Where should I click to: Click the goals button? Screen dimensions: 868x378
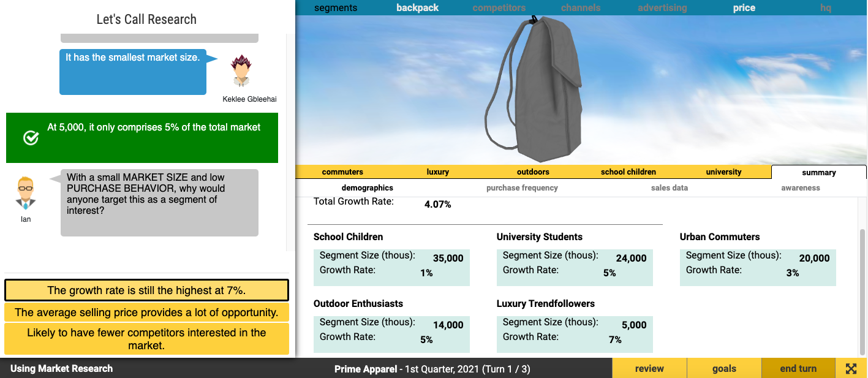[x=724, y=368]
